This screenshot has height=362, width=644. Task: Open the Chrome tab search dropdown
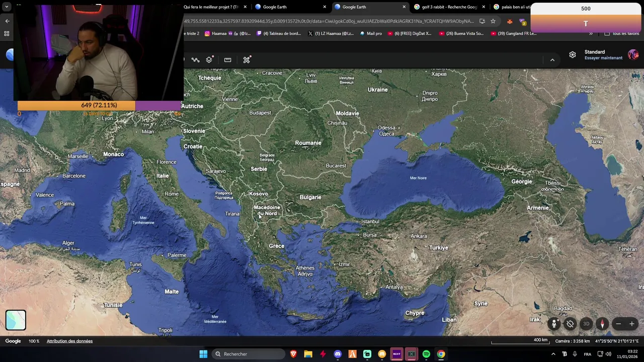(7, 7)
